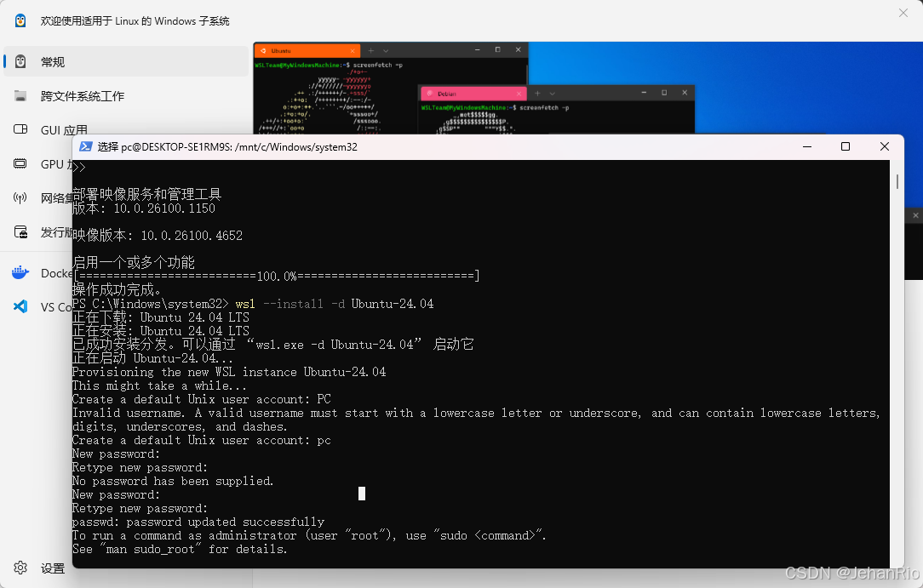The height and width of the screenshot is (588, 923).
Task: Click the network antenna sidebar icon
Action: (20, 197)
